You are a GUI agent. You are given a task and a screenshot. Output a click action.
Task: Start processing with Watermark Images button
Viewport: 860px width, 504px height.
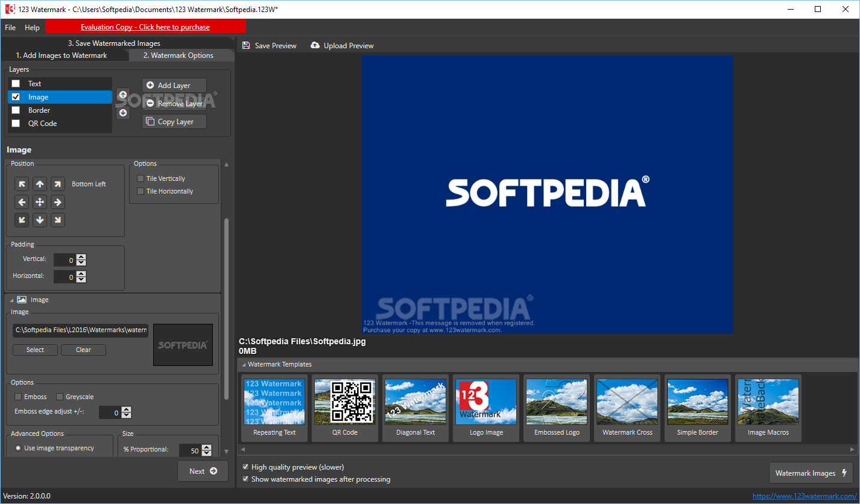(811, 473)
